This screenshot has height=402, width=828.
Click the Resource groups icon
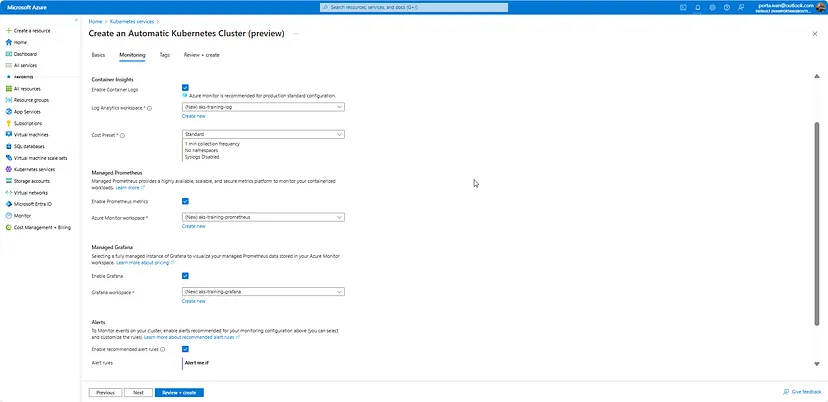click(8, 100)
